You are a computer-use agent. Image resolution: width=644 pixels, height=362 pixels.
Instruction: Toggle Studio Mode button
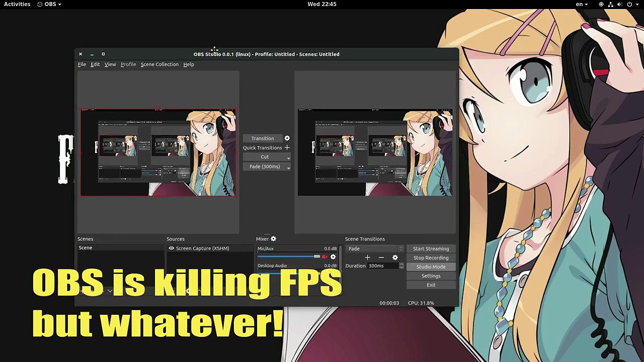pos(431,266)
